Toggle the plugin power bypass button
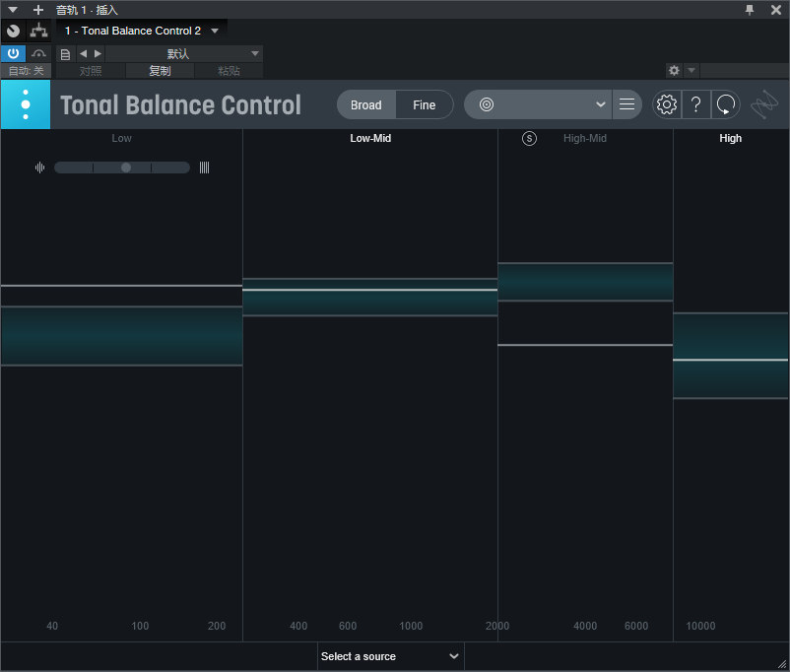The image size is (790, 672). tap(13, 53)
